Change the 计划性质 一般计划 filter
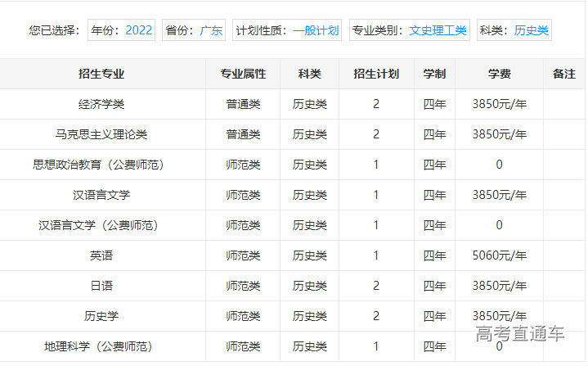 coord(287,30)
